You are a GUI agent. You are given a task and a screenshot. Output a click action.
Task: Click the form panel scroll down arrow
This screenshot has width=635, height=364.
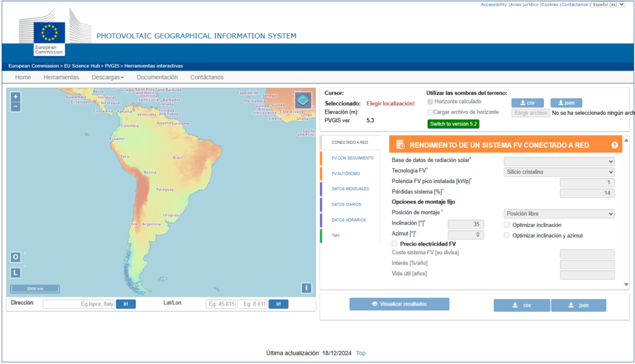click(626, 285)
